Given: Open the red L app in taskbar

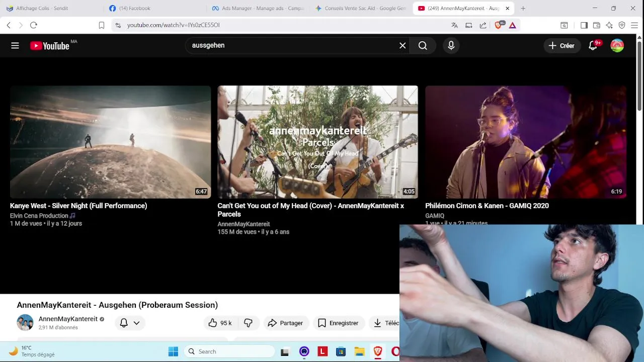Looking at the screenshot, I should [x=323, y=351].
